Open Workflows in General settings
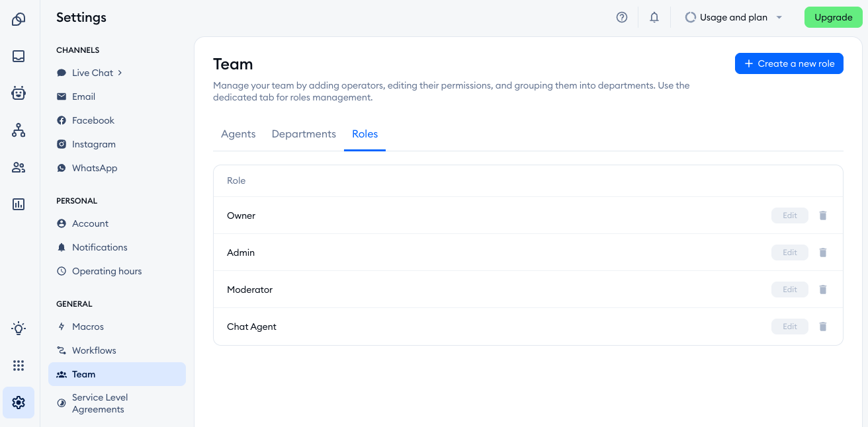 [94, 350]
